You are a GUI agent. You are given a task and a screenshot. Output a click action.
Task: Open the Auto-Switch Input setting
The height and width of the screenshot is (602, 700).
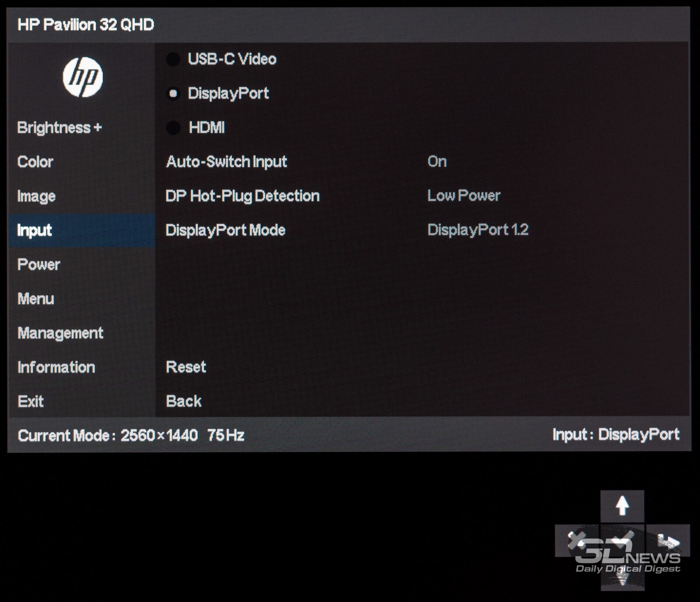[227, 162]
